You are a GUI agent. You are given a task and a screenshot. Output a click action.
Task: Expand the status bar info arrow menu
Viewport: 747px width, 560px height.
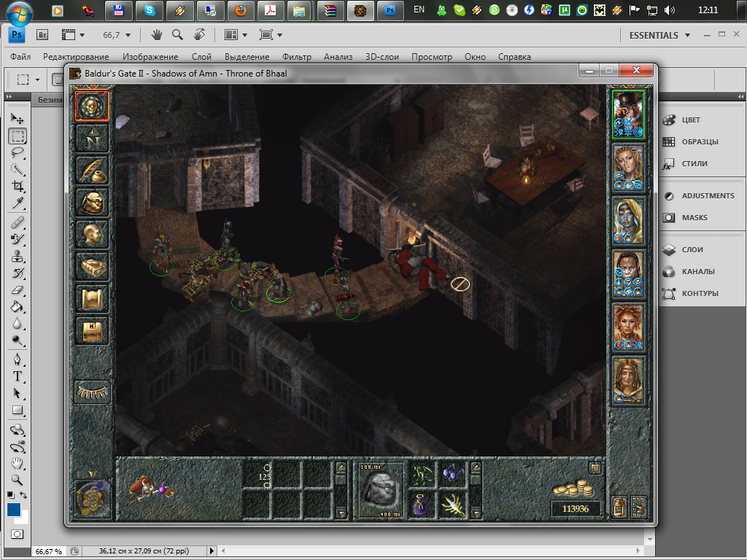212,551
